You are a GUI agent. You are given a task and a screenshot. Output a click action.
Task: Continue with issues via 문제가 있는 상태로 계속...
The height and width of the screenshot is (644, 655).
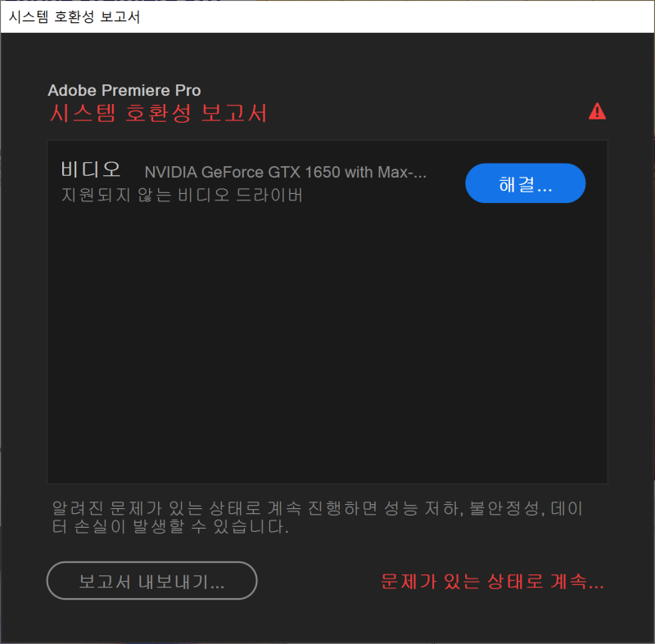pos(492,581)
